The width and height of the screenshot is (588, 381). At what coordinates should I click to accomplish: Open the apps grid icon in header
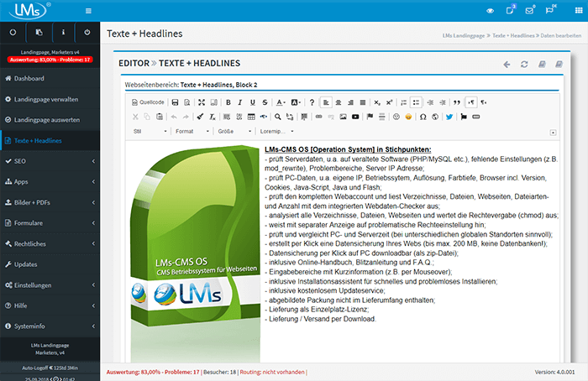pos(579,10)
